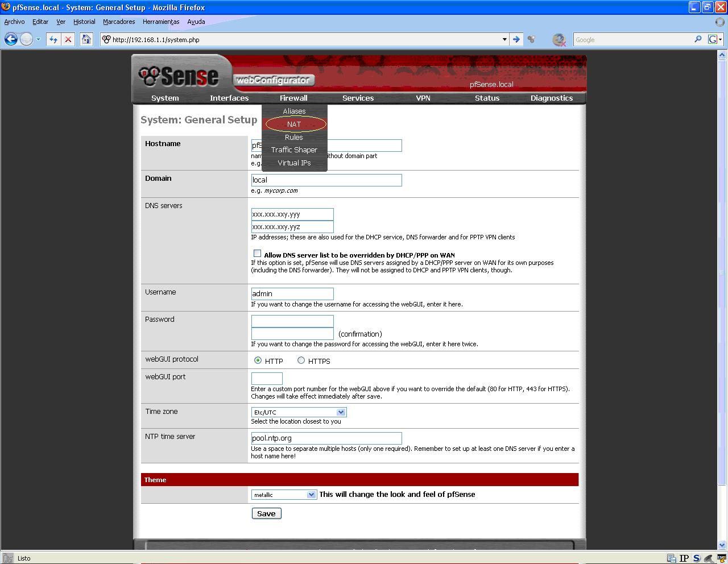Select Virtual IPs in the Firewall dropdown

click(294, 163)
